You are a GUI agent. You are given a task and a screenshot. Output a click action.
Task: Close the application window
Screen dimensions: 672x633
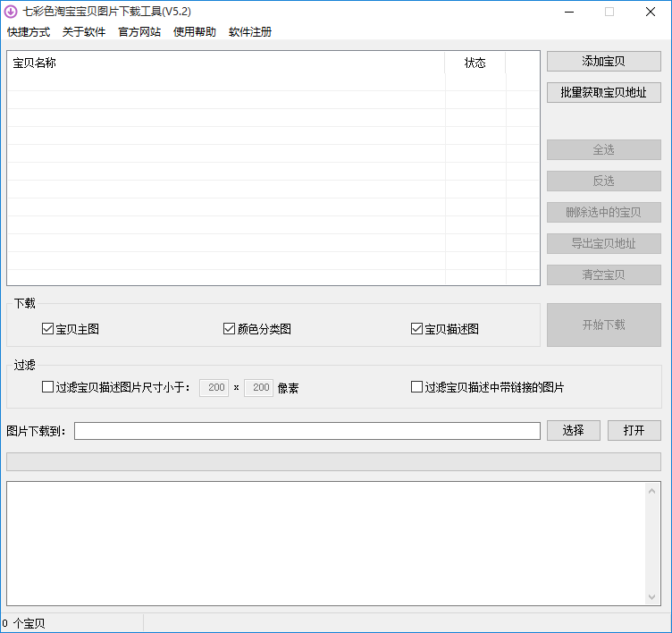[x=651, y=12]
